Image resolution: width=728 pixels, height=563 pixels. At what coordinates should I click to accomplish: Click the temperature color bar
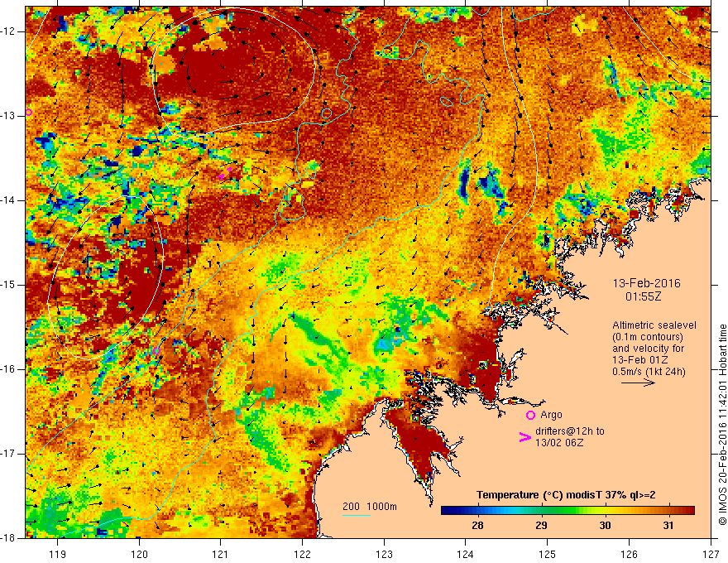[x=568, y=511]
